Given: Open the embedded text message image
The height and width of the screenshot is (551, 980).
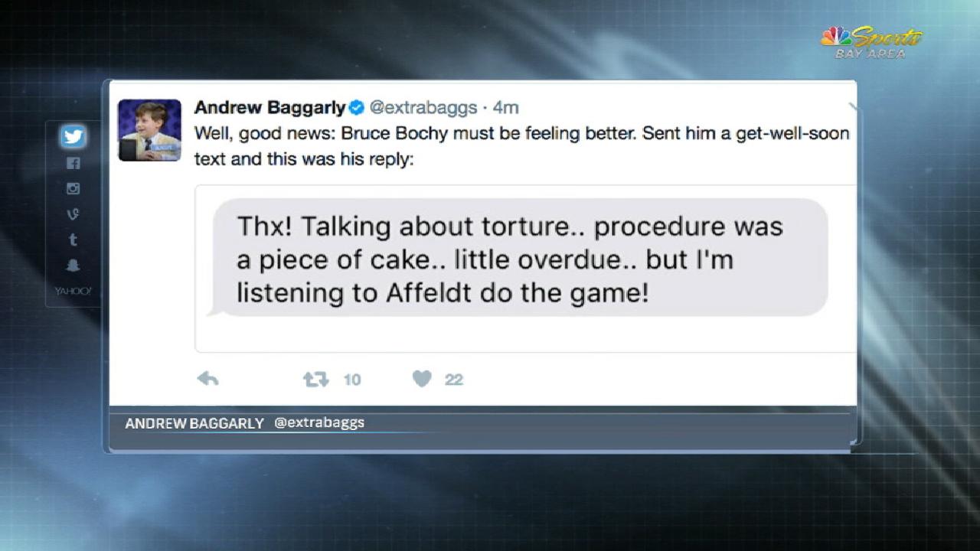Looking at the screenshot, I should tap(525, 268).
